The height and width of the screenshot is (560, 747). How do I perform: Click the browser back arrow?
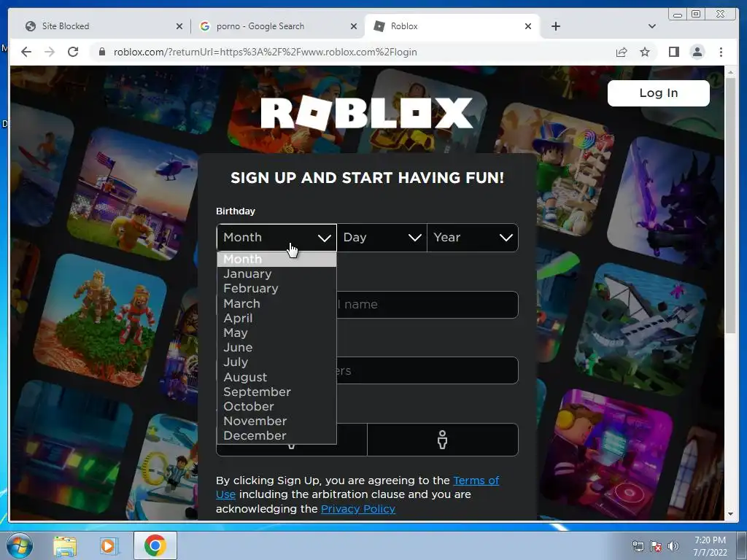pyautogui.click(x=26, y=52)
